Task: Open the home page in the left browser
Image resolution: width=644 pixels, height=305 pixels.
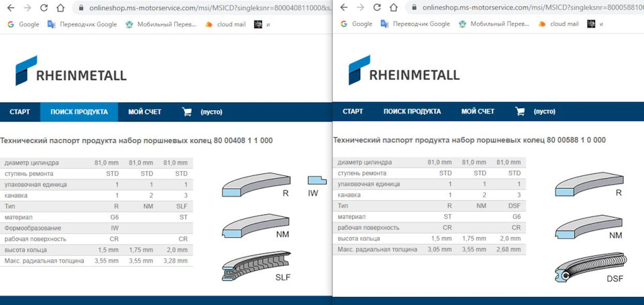Action: [60, 7]
